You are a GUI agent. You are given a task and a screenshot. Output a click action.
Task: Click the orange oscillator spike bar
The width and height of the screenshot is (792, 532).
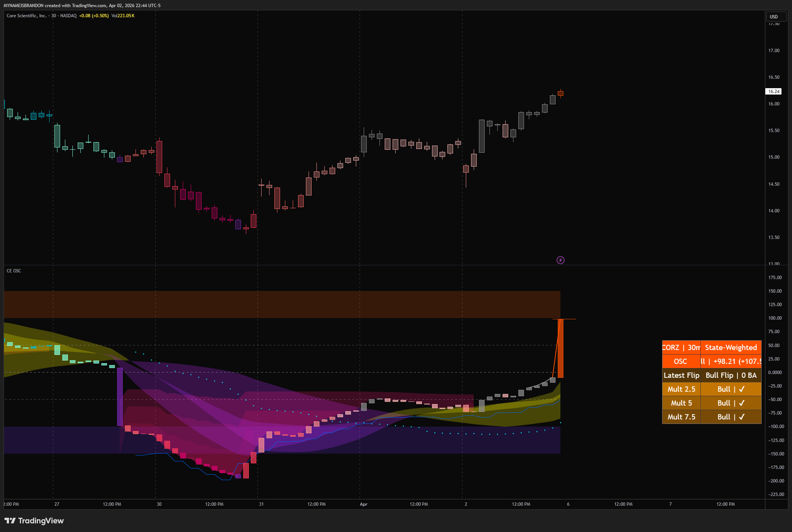(560, 348)
